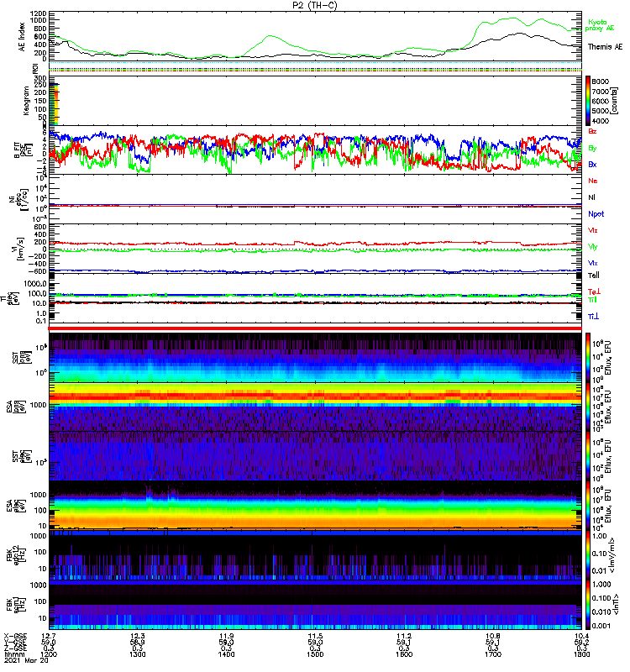Click the SST ions Eflux color bar
This screenshot has height=672, width=630.
(x=588, y=358)
